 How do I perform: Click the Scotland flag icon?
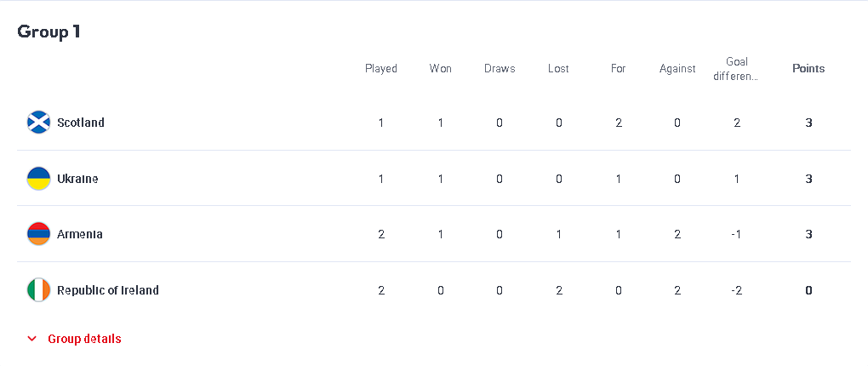tap(39, 123)
